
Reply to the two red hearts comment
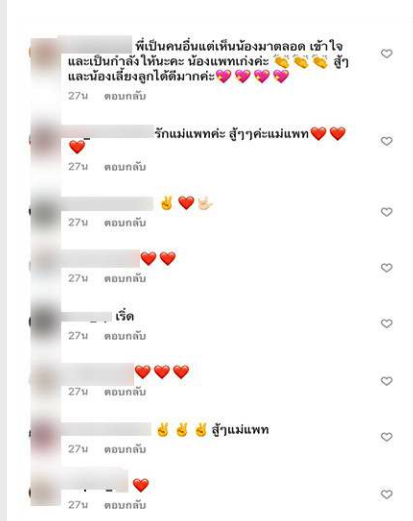[125, 278]
